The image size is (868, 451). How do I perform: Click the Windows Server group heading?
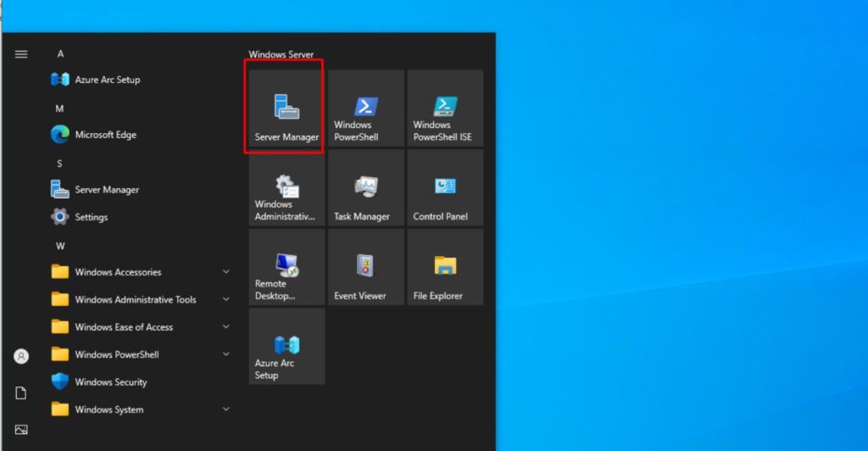(x=281, y=54)
